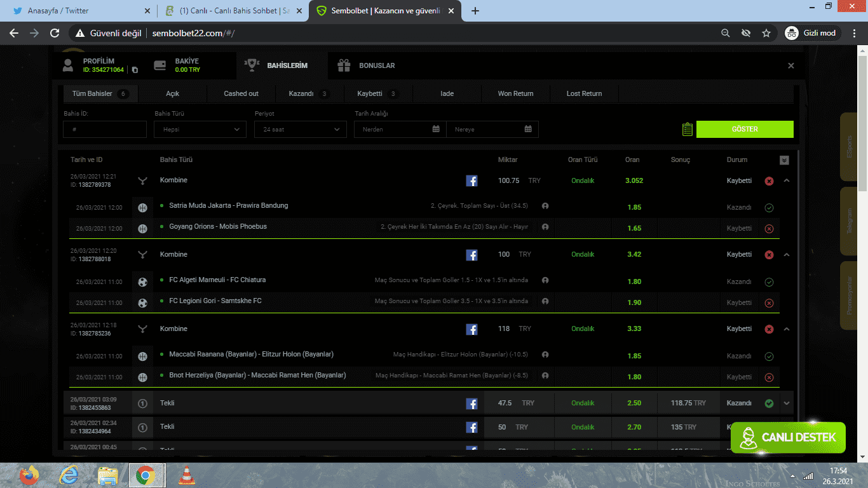Show Tüm Bahisler filter
The width and height of the screenshot is (868, 488).
(100, 93)
